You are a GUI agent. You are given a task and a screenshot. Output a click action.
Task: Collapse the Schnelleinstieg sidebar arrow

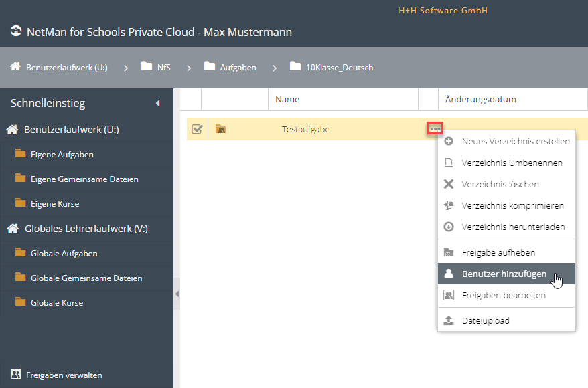coord(158,103)
